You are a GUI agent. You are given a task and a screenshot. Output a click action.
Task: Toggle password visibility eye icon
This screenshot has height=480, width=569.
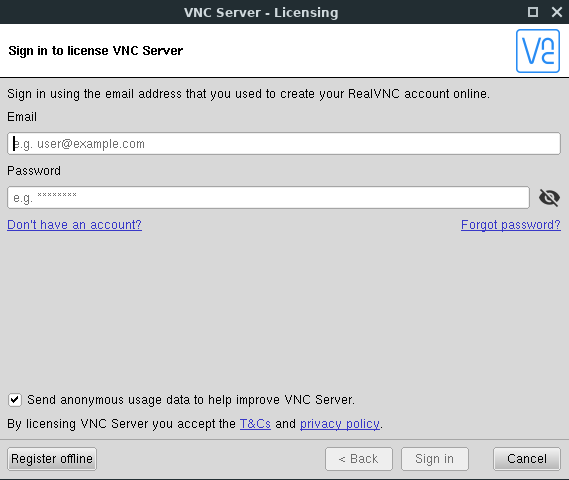(549, 198)
